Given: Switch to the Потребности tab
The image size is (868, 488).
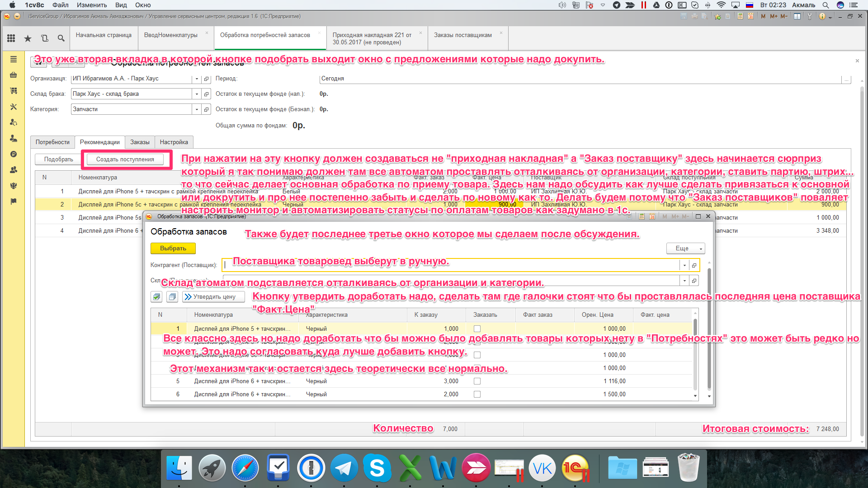Looking at the screenshot, I should click(x=52, y=142).
